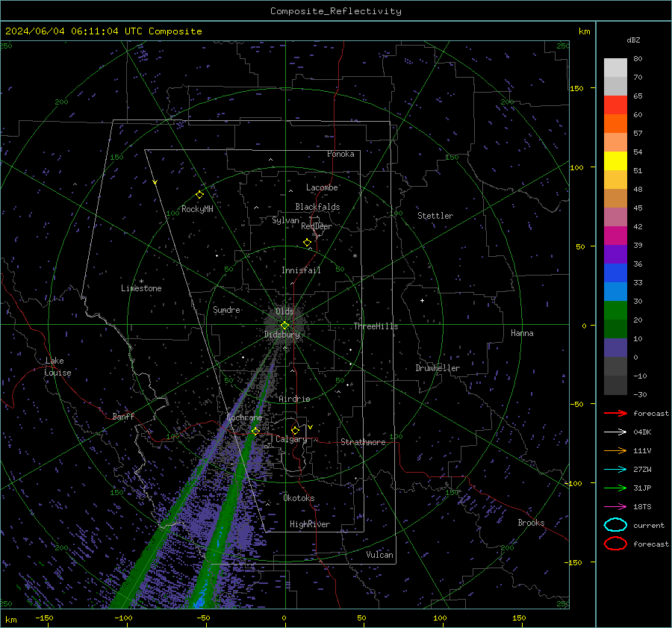Select the yellow diamond marker below RedDeer

pyautogui.click(x=307, y=243)
